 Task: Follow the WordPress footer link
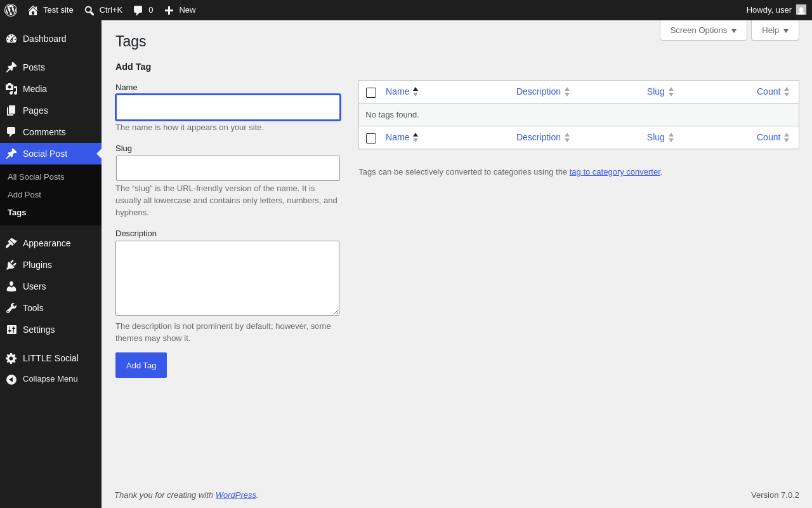pos(236,495)
